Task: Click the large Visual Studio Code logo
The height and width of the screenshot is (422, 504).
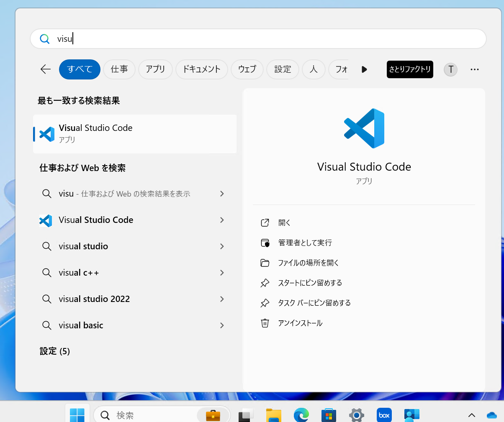Action: pos(364,128)
